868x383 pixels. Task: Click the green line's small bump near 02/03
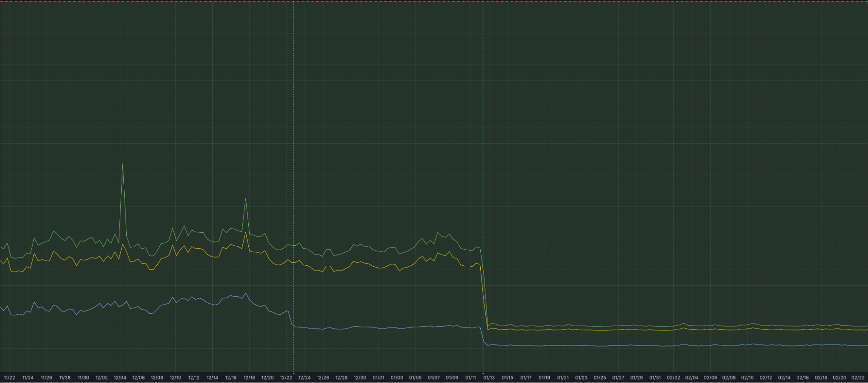[x=684, y=323]
